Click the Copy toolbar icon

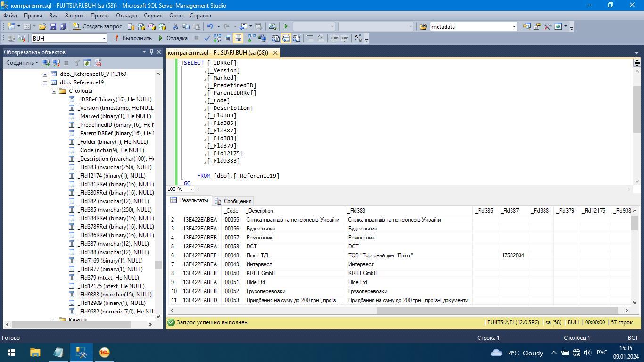pos(186,27)
